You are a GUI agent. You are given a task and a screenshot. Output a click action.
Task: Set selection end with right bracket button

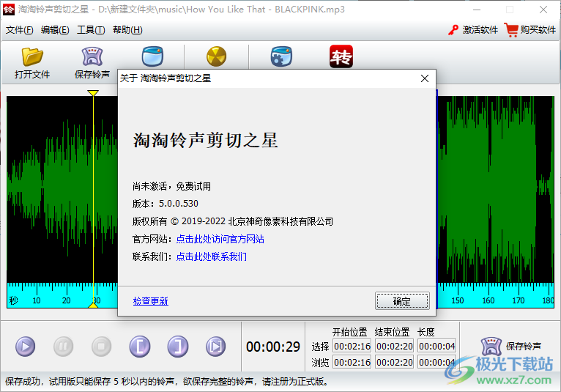(178, 347)
